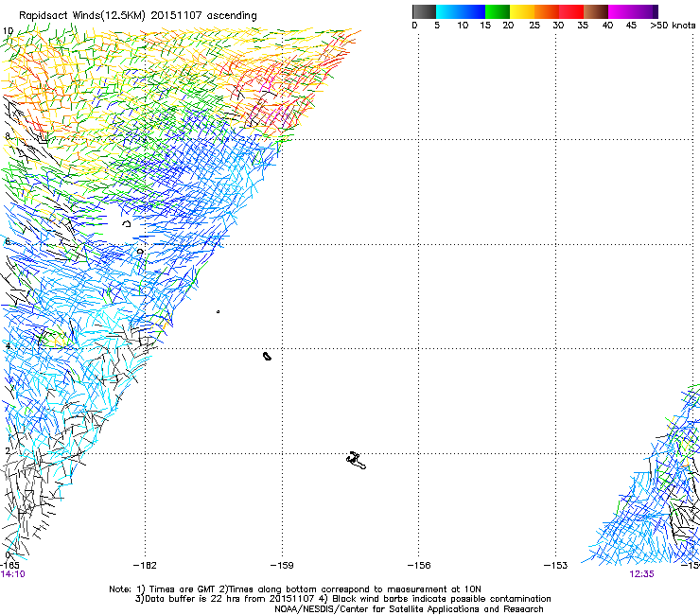This screenshot has height=615, width=700.
Task: Click the small island outline just below 4N near -159
Action: click(267, 356)
